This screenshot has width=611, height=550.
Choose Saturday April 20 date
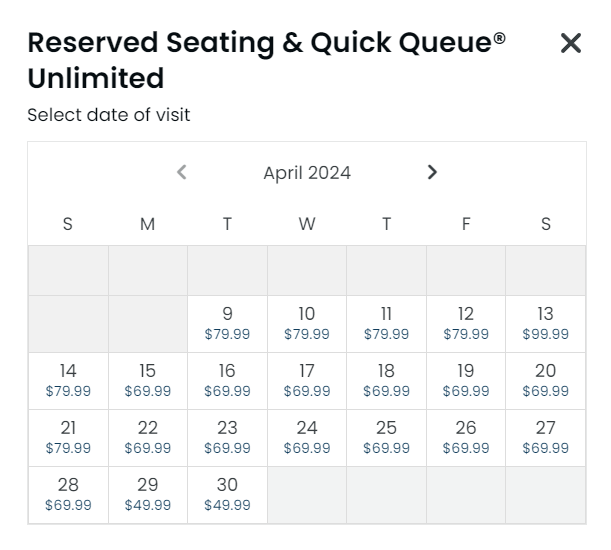coord(545,380)
